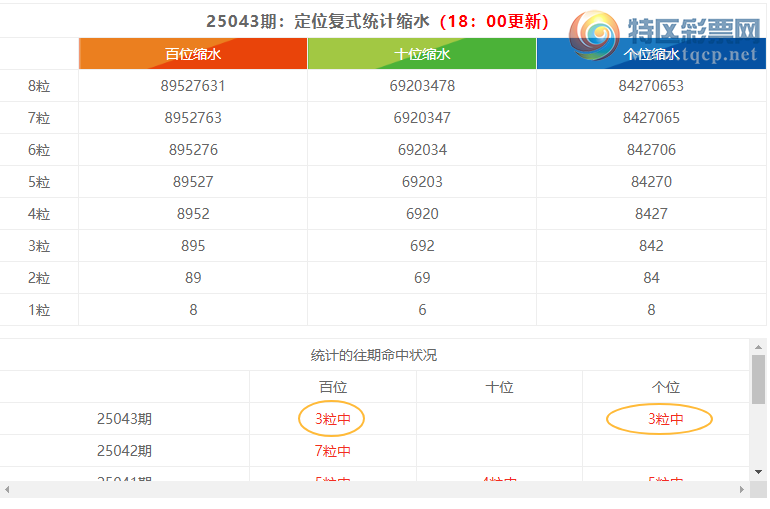Select the 25043期 row label
The image size is (770, 509).
pyautogui.click(x=124, y=419)
